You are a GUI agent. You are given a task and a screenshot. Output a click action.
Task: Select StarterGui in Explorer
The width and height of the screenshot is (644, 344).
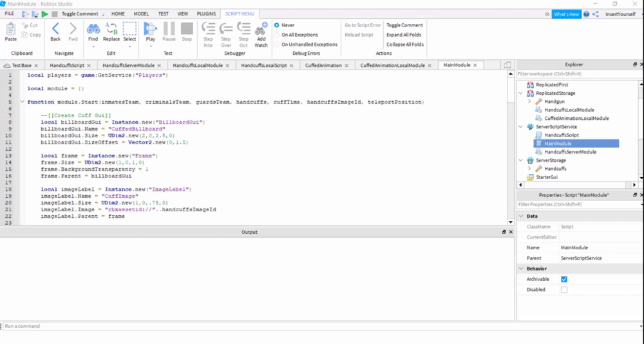pyautogui.click(x=546, y=177)
